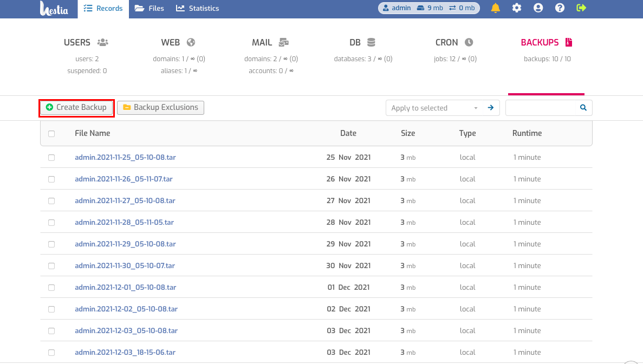Switch to the Files tab
This screenshot has width=643, height=364.
click(x=150, y=9)
